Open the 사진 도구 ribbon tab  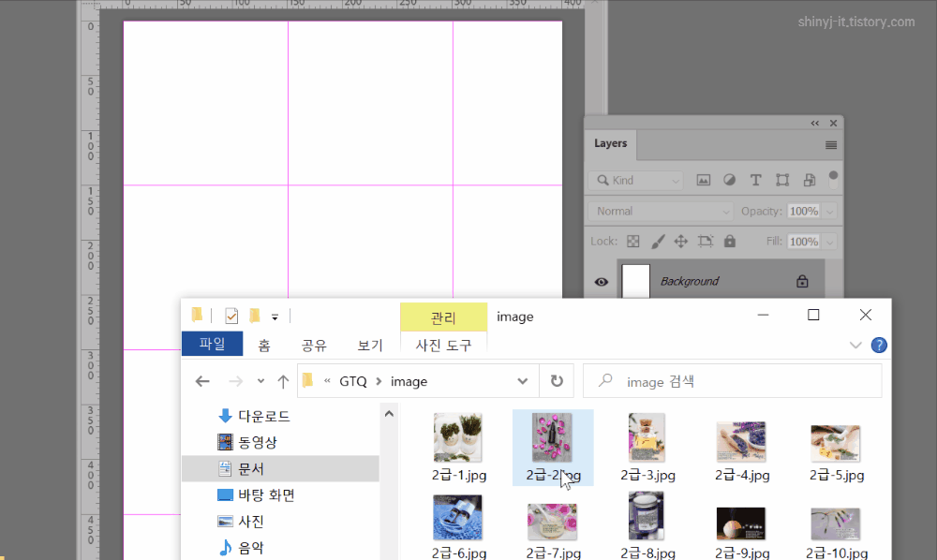click(x=443, y=345)
